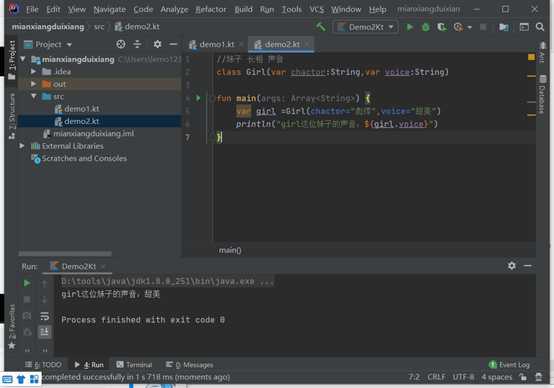Open the Analyze menu

point(174,10)
